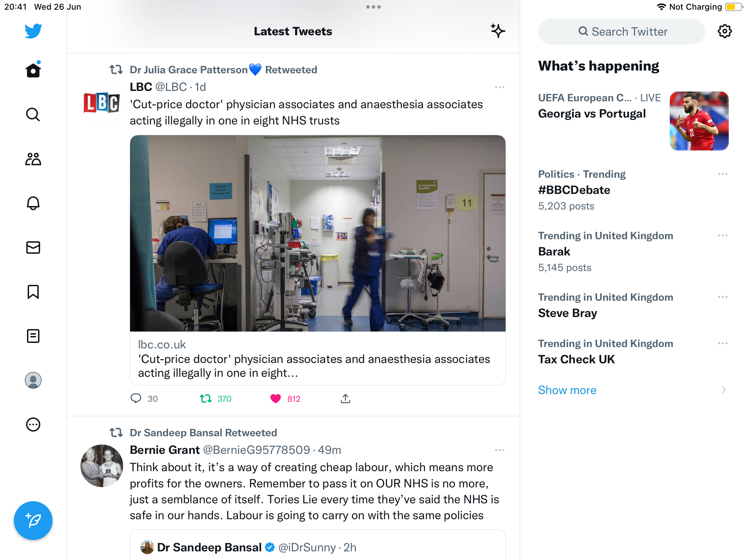Open the LBC profile avatar
747x560 pixels.
tap(102, 103)
